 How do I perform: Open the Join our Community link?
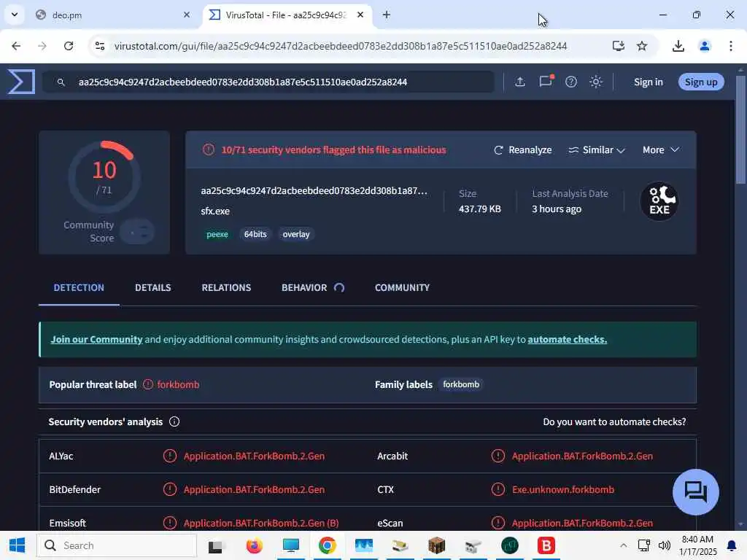(x=97, y=339)
